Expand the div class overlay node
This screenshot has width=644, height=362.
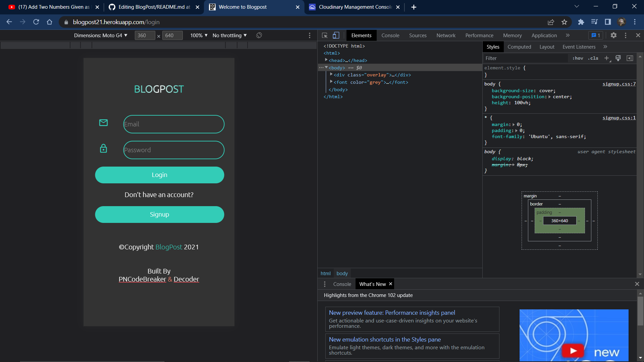tap(331, 74)
